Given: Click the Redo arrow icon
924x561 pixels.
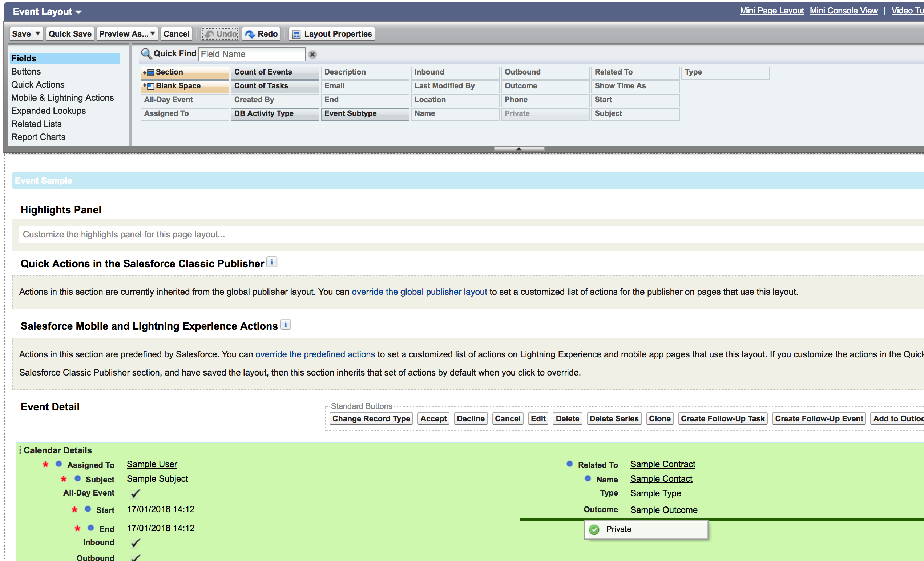Looking at the screenshot, I should pyautogui.click(x=250, y=34).
